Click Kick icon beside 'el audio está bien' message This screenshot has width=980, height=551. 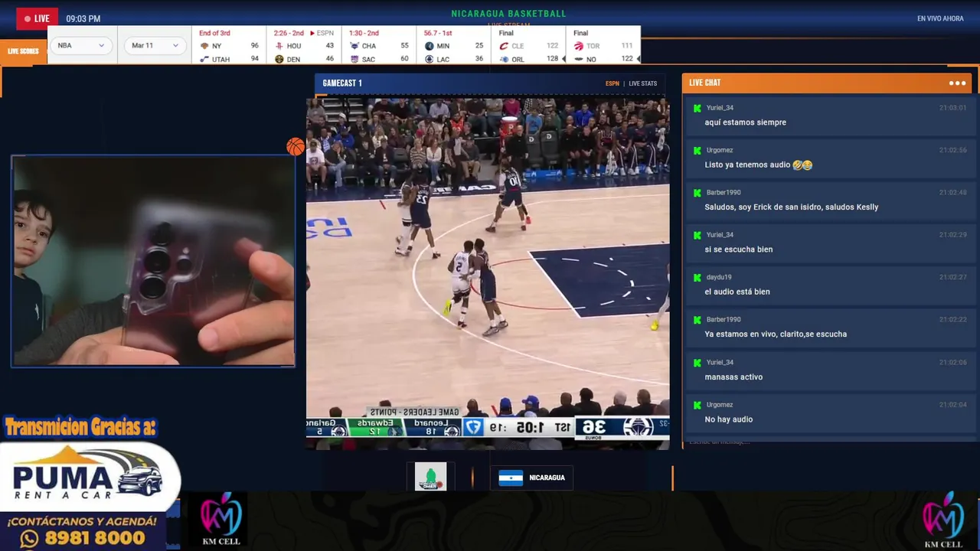coord(697,277)
